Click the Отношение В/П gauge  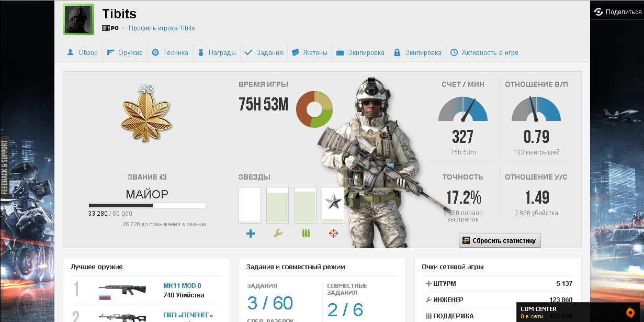(x=536, y=108)
